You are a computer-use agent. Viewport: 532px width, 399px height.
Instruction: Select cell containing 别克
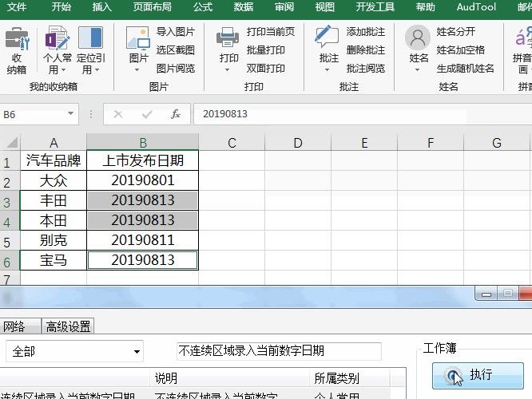[x=54, y=240]
